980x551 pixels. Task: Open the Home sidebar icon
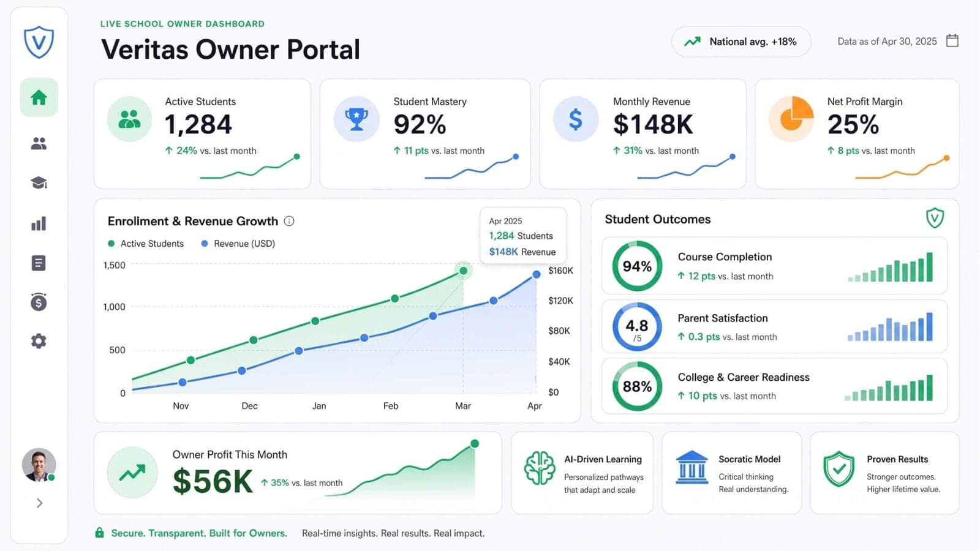39,97
